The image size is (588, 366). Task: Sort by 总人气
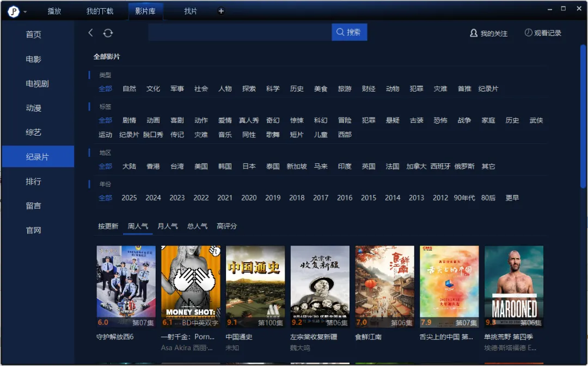point(197,226)
